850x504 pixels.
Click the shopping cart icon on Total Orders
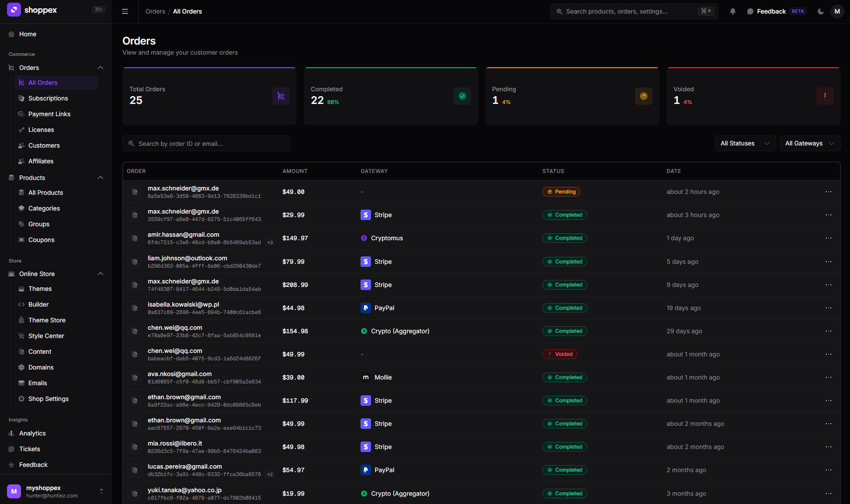281,96
